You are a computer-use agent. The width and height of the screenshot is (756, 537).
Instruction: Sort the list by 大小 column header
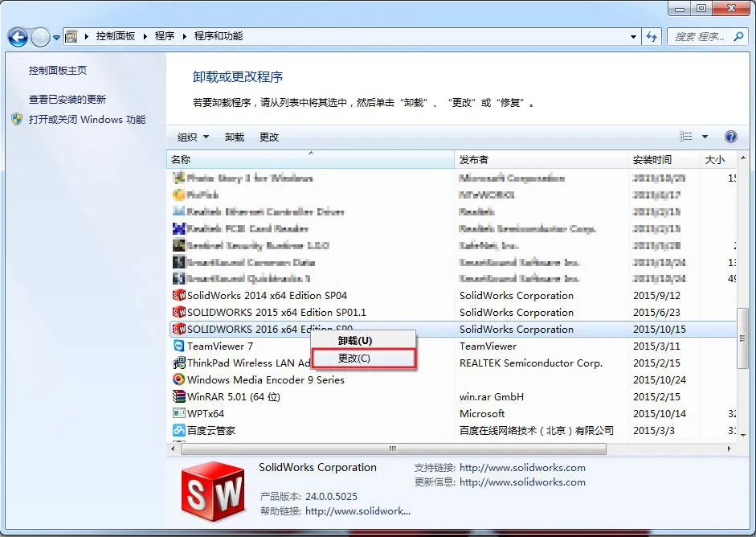718,160
